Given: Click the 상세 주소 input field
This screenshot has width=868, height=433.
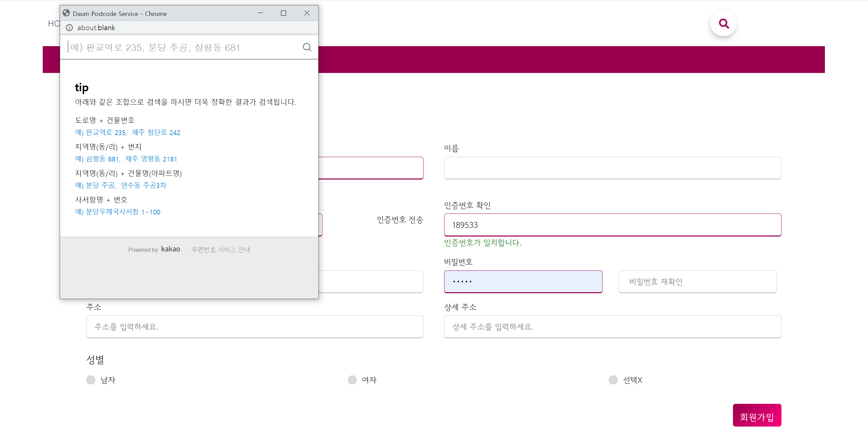Looking at the screenshot, I should [x=612, y=326].
